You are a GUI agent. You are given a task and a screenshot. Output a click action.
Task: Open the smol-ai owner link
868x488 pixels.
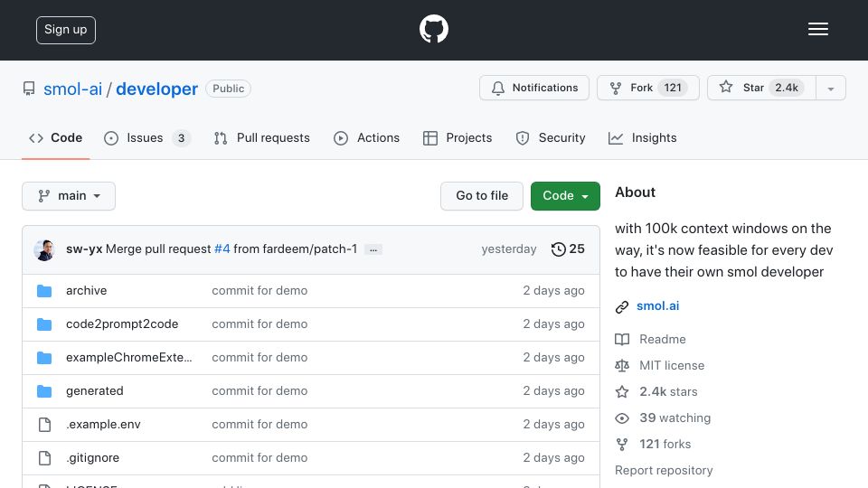point(72,89)
